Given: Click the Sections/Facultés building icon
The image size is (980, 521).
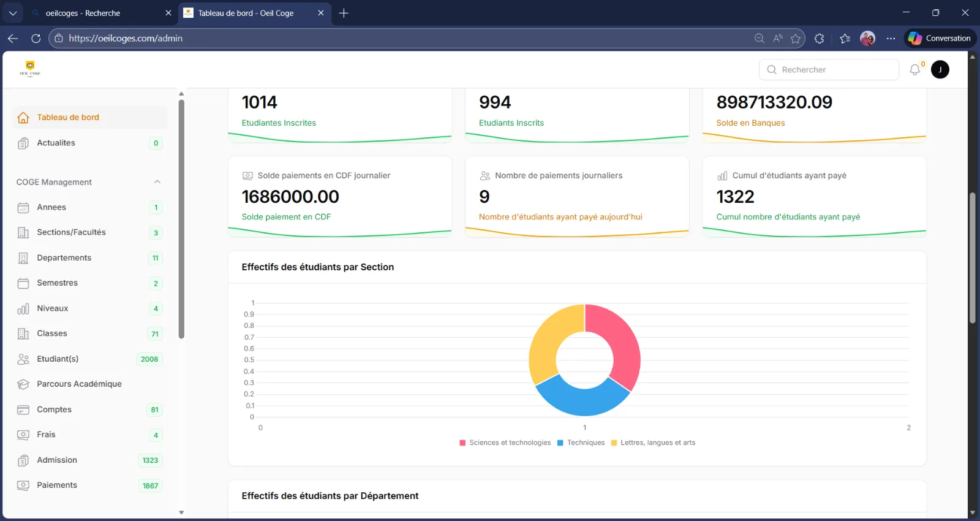Looking at the screenshot, I should pyautogui.click(x=23, y=233).
